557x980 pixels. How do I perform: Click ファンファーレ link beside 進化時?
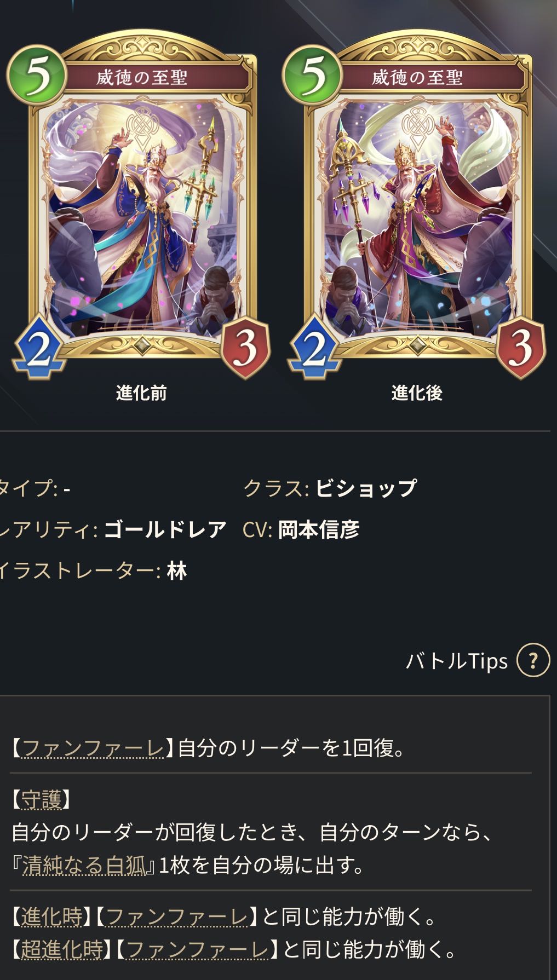(177, 916)
